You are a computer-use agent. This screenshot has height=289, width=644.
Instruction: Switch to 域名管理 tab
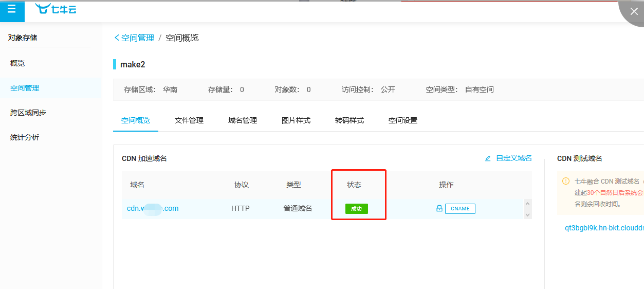[x=243, y=120]
